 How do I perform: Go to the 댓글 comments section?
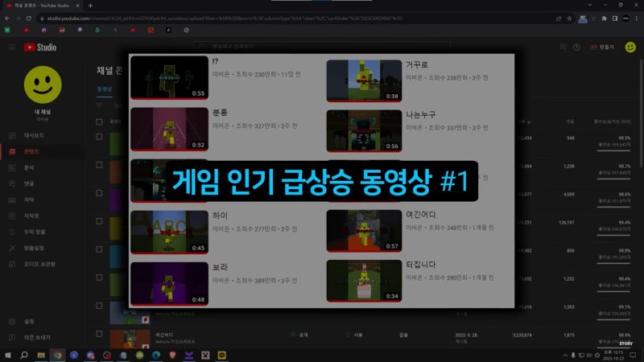pyautogui.click(x=11, y=183)
